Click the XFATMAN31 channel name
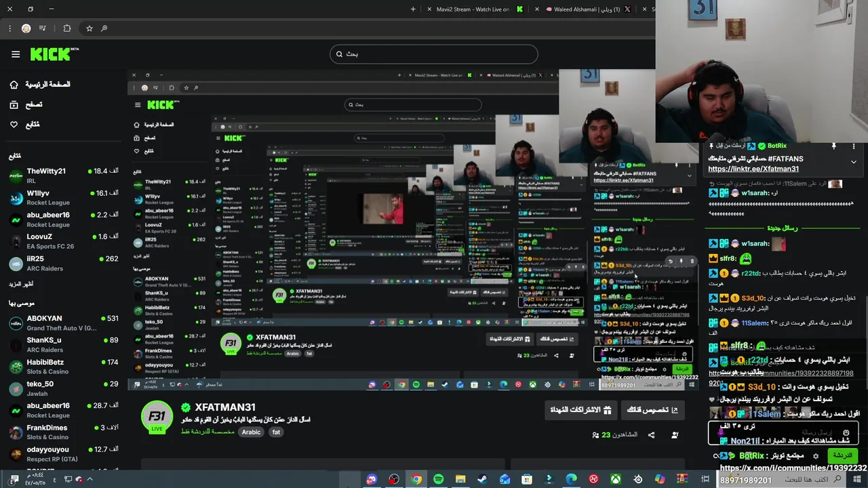This screenshot has height=488, width=868. pos(225,407)
